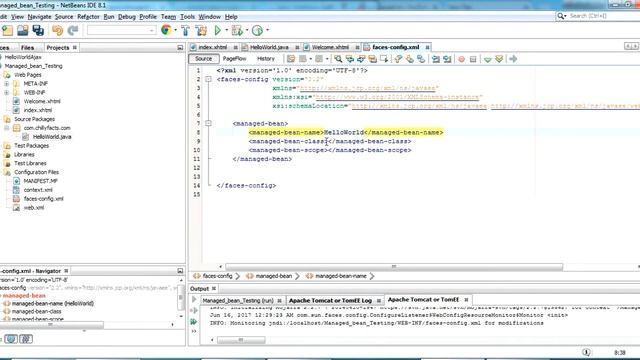Start macro recording red circle icon
The image size is (640, 360).
[462, 59]
